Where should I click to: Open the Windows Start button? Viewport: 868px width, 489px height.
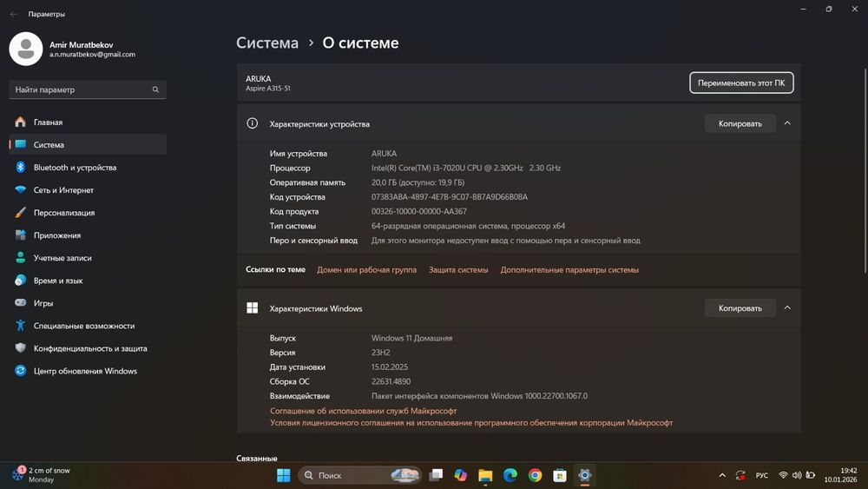pos(284,475)
